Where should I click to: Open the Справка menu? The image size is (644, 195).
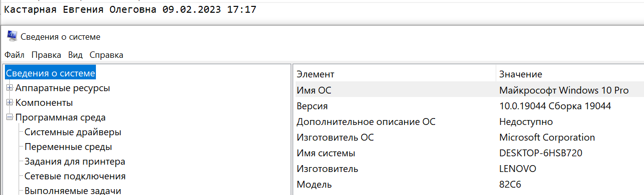106,55
